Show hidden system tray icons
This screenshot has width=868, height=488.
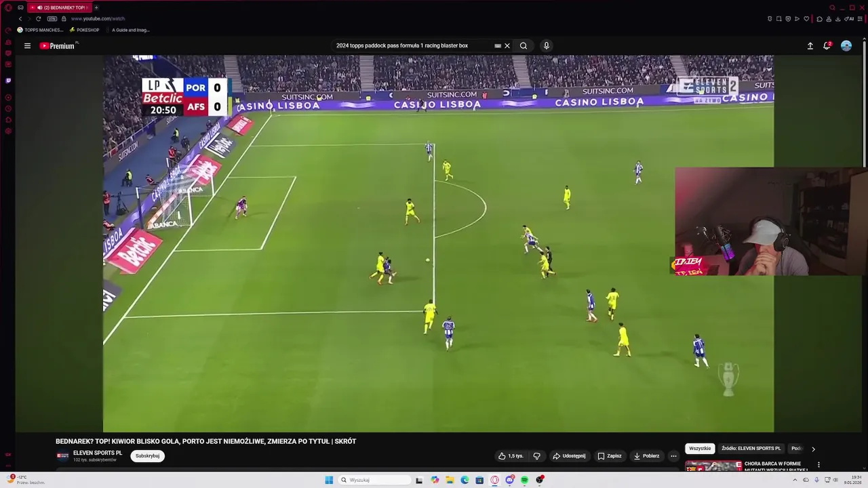pos(795,480)
